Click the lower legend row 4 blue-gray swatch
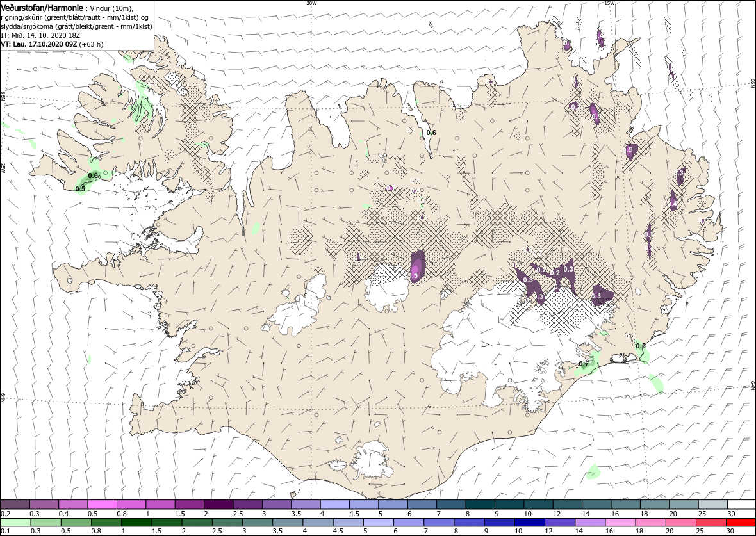The image size is (756, 536). [317, 523]
